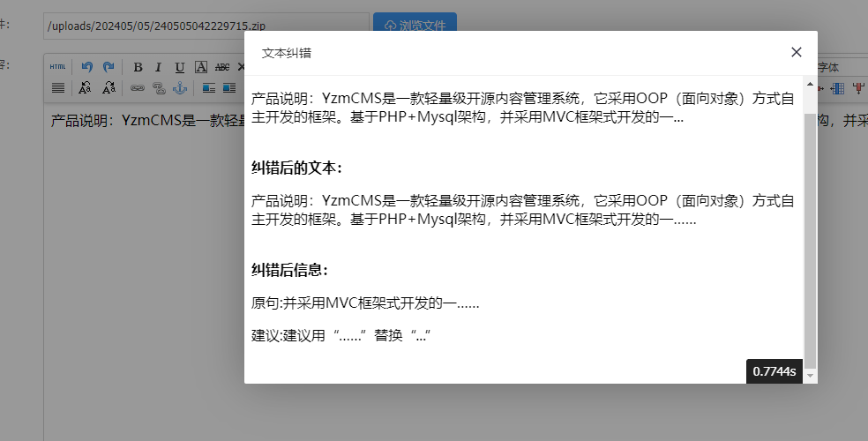Set image float left alignment
The height and width of the screenshot is (441, 868).
click(x=209, y=87)
